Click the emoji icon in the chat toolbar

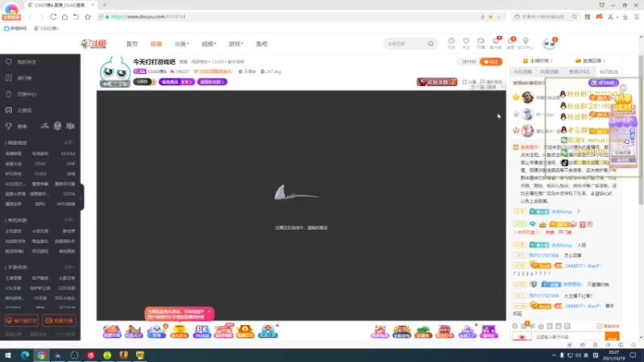[x=515, y=326]
